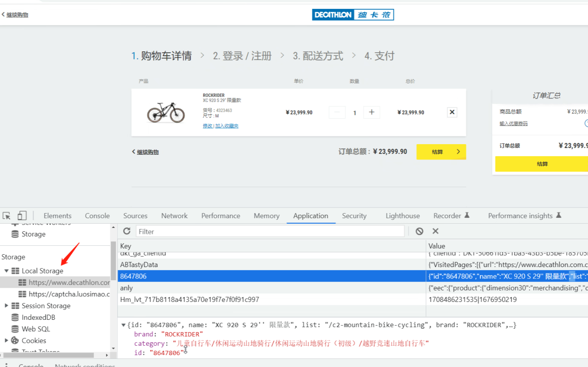Open the Console tab
Viewport: 588px width, 367px height.
(x=97, y=216)
